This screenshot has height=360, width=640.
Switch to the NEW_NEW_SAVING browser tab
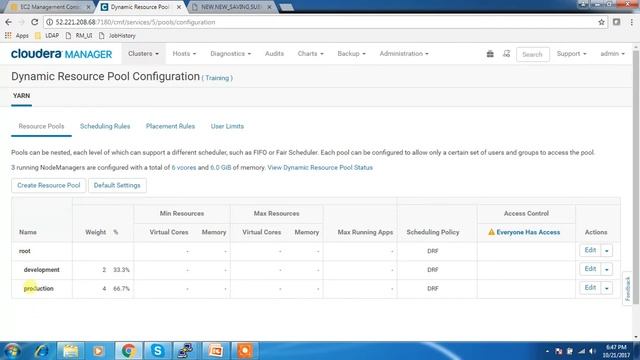pyautogui.click(x=231, y=7)
